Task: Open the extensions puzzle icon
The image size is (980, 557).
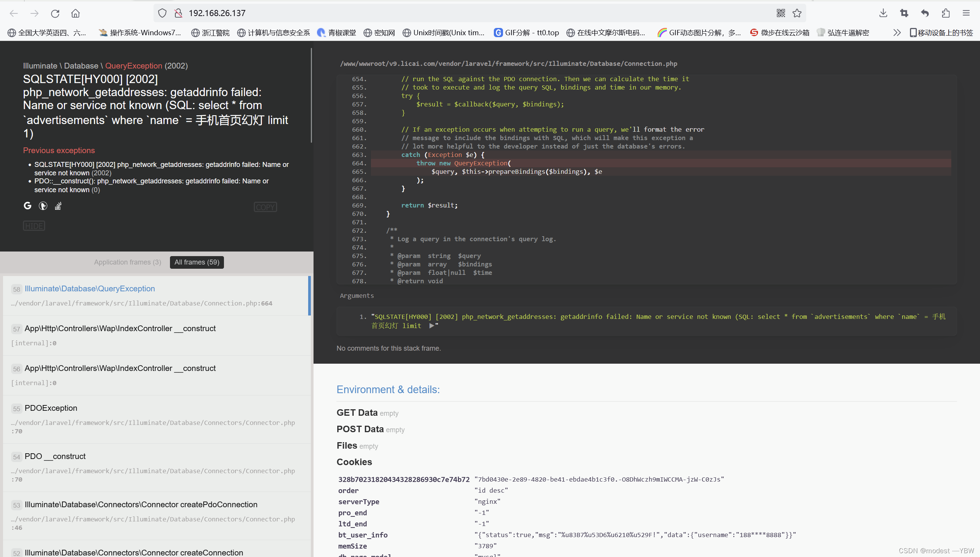Action: (946, 13)
